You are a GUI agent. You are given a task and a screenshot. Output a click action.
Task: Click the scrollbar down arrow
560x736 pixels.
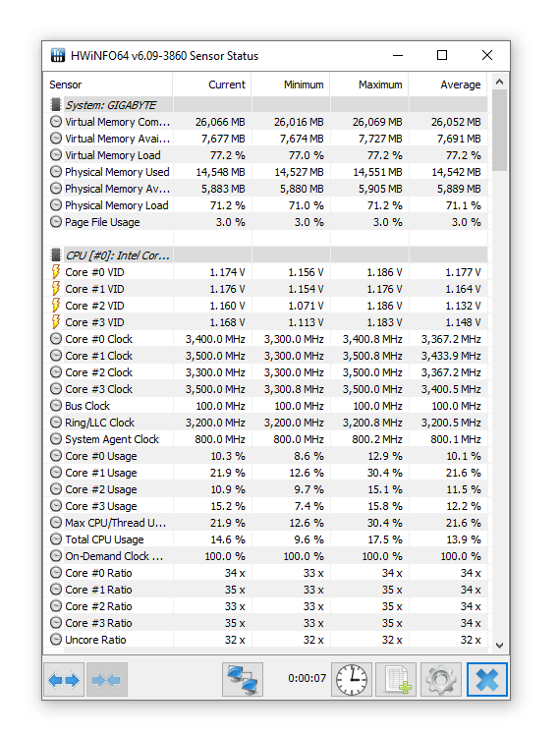point(499,645)
